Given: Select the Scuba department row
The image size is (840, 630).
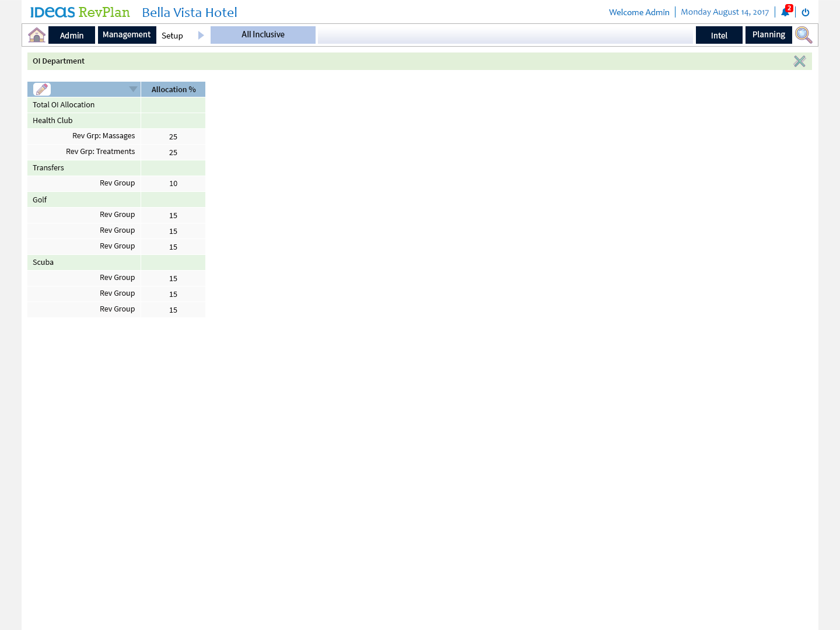Looking at the screenshot, I should 43,262.
